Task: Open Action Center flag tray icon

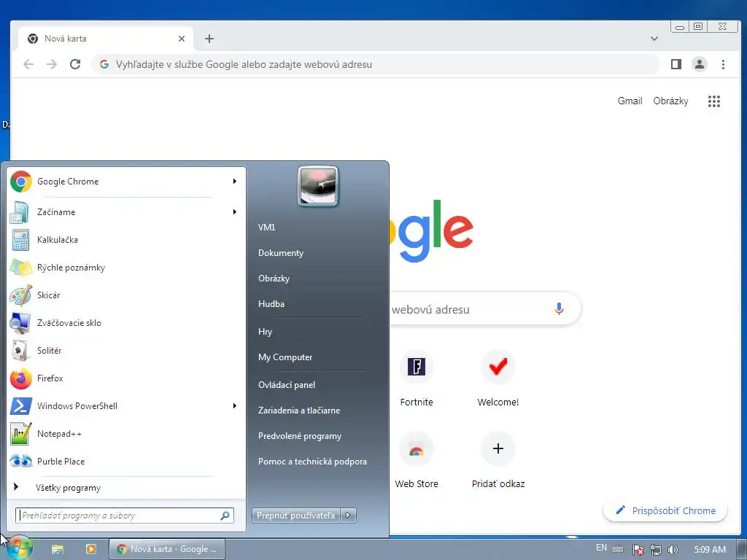Action: pos(638,550)
